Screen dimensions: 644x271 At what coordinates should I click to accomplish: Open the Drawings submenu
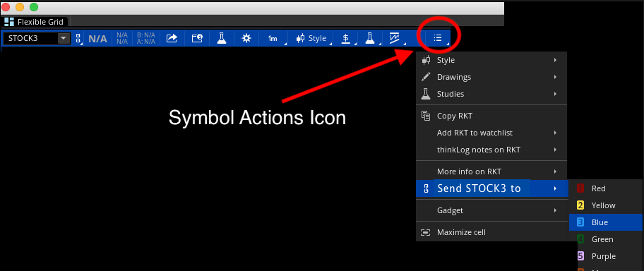pyautogui.click(x=491, y=77)
